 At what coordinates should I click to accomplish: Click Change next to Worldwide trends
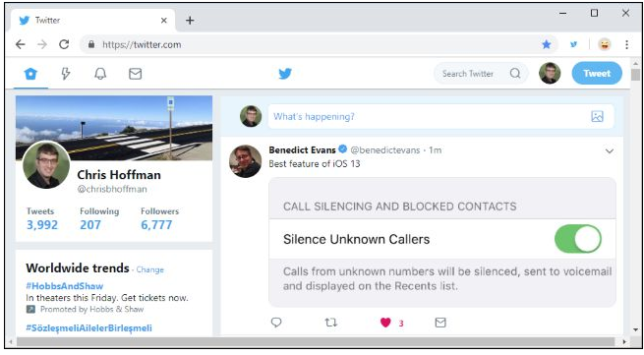pos(149,269)
